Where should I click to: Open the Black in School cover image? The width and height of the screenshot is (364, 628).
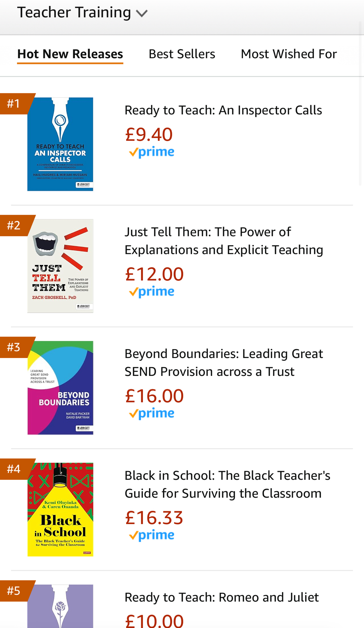(x=60, y=509)
